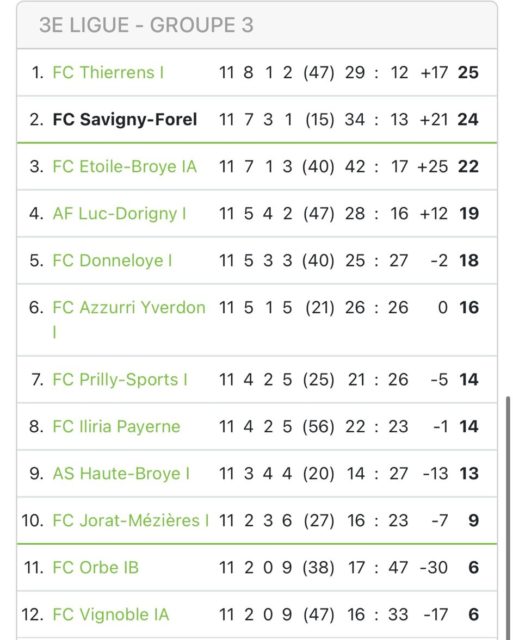Open the AF Luc-Dorigny I link

tap(119, 213)
